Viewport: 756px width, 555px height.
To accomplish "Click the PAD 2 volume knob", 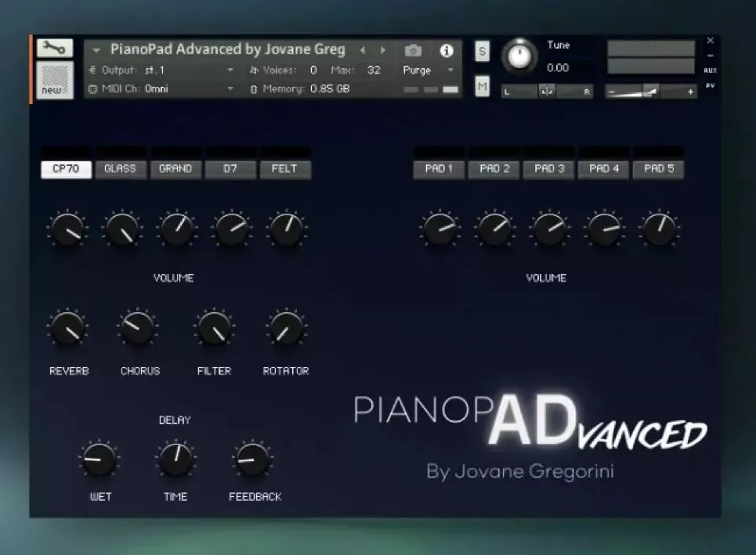I will [x=494, y=229].
